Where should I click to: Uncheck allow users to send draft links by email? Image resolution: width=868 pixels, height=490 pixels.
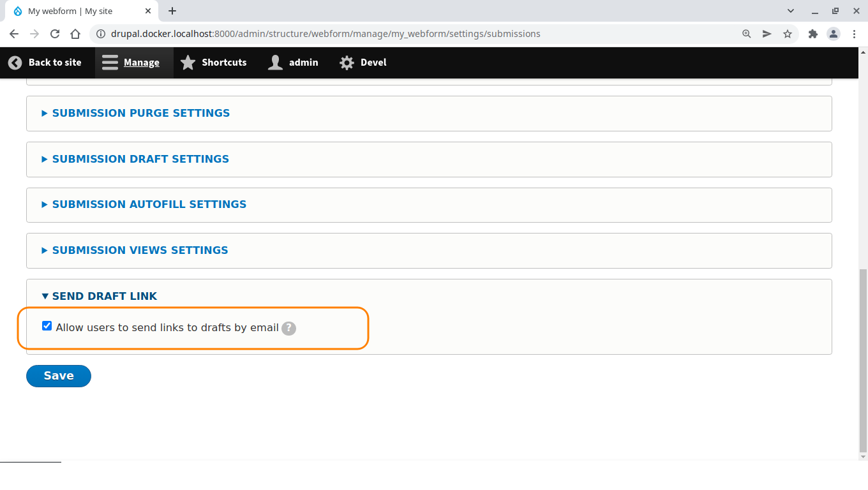pyautogui.click(x=47, y=325)
